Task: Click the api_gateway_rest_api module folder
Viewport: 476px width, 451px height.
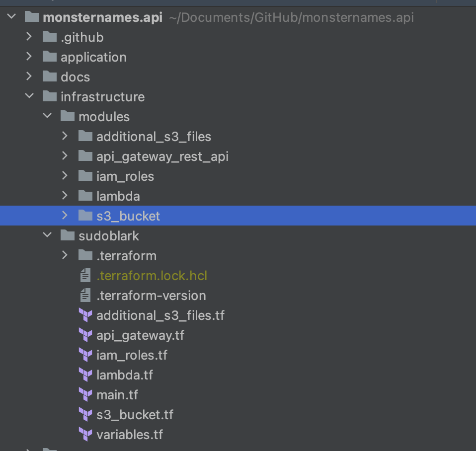Action: 163,156
